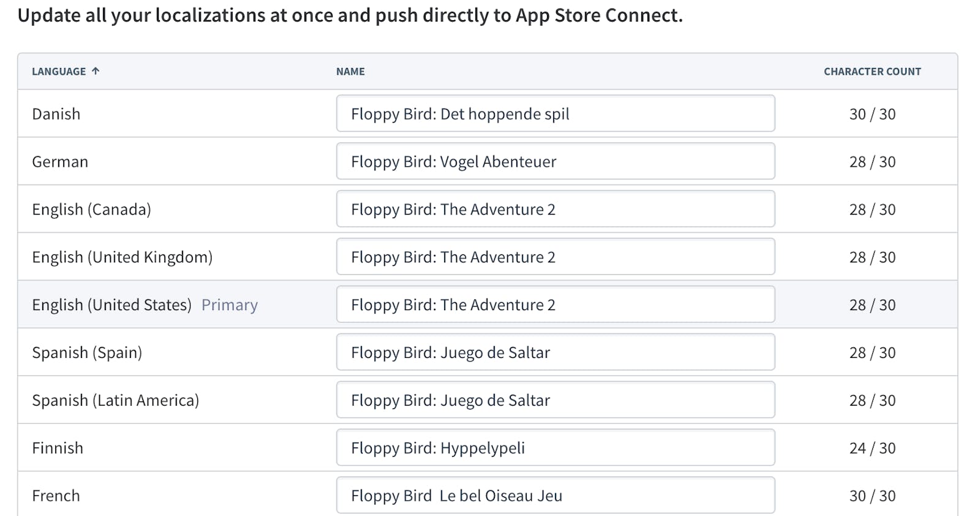Edit the English (United States) primary name
Image resolution: width=980 pixels, height=516 pixels.
pos(555,305)
